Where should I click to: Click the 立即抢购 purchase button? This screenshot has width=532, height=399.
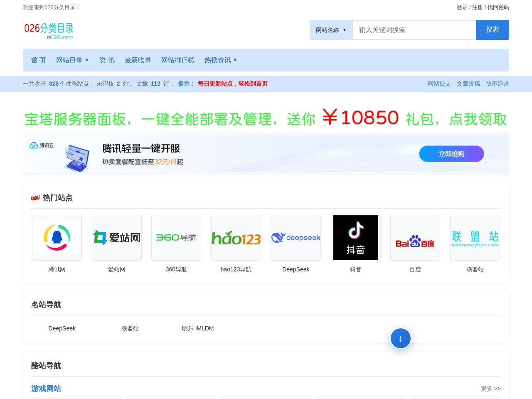pos(451,154)
